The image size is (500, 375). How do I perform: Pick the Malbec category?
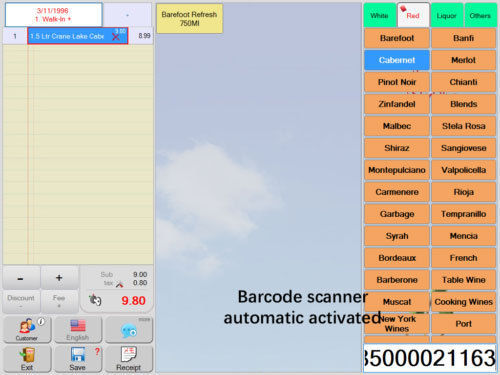(x=397, y=126)
